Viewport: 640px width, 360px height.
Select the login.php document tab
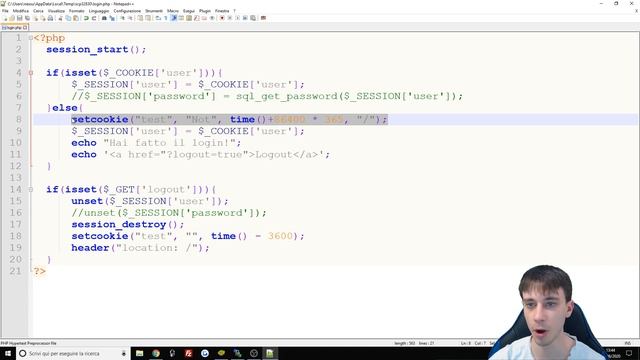click(x=13, y=27)
